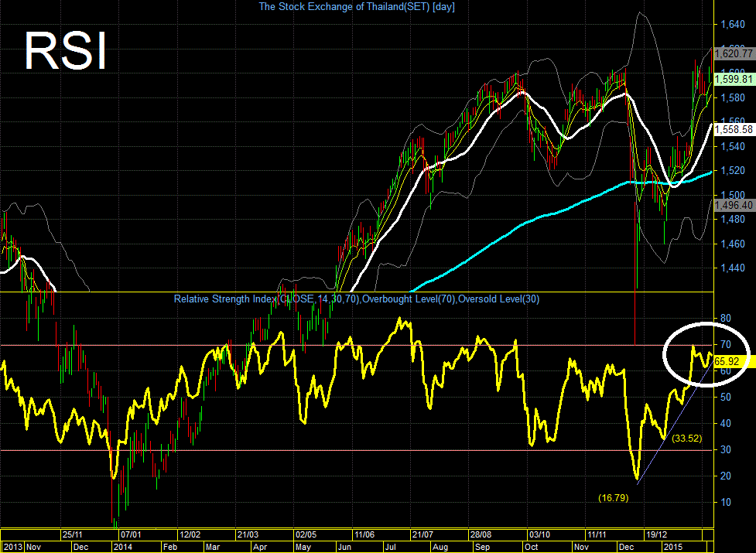Click the 21/07 date label
The height and width of the screenshot is (553, 756).
422,534
